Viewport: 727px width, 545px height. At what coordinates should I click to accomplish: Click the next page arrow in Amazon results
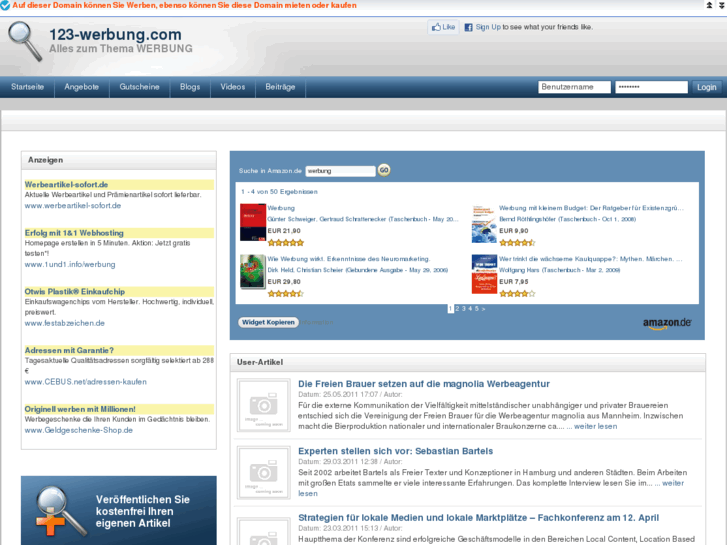(x=483, y=308)
